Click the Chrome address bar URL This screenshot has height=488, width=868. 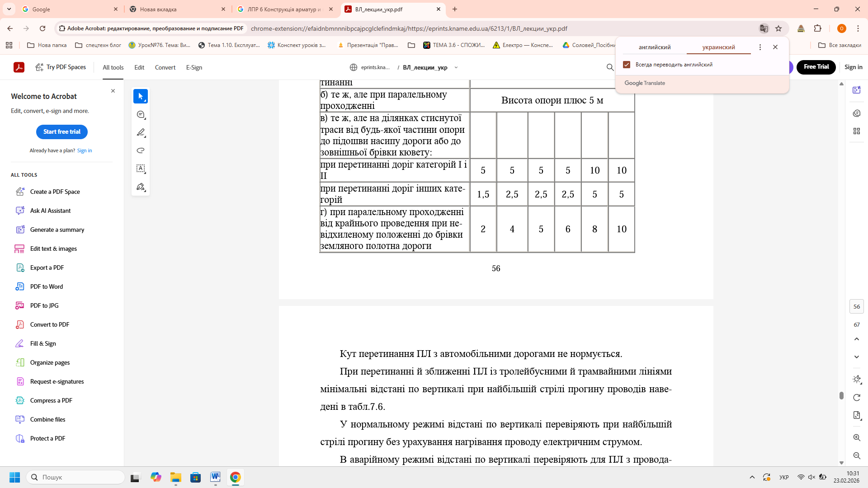pos(409,28)
